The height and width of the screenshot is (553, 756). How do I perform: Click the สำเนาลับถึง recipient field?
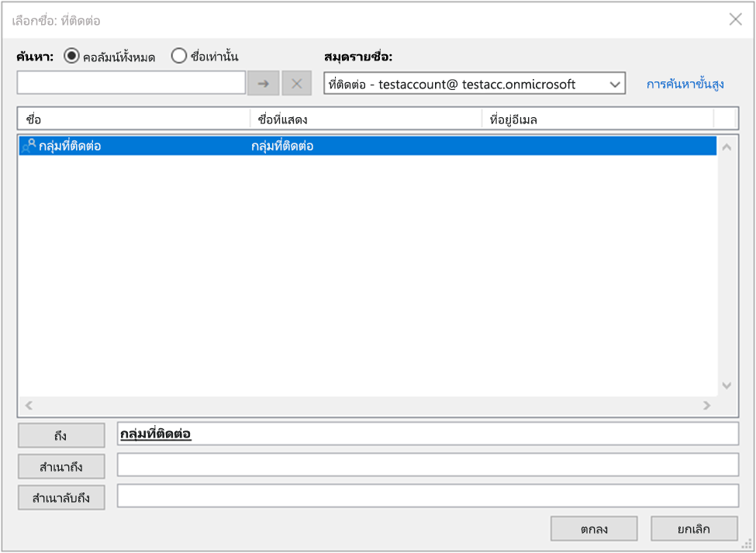pos(428,496)
